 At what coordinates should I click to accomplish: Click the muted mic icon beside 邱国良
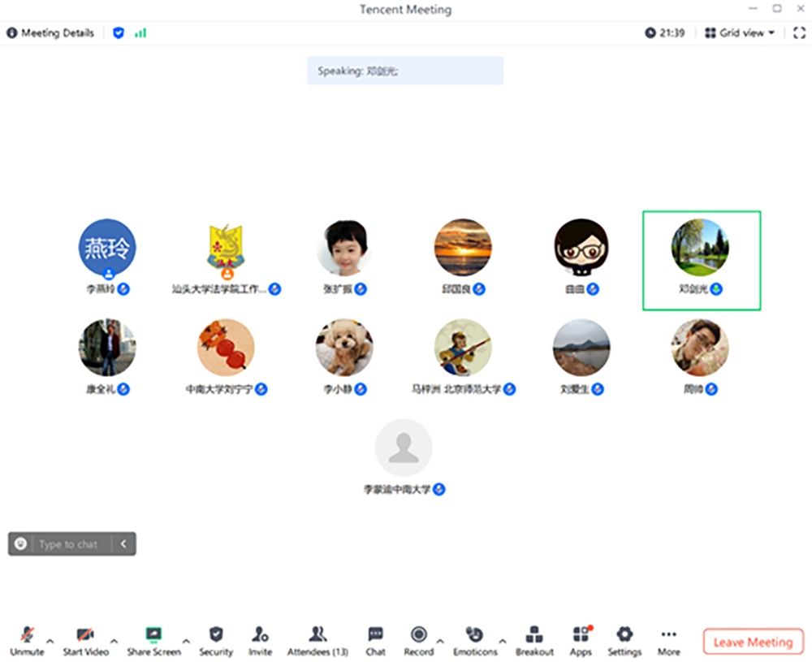pos(479,289)
